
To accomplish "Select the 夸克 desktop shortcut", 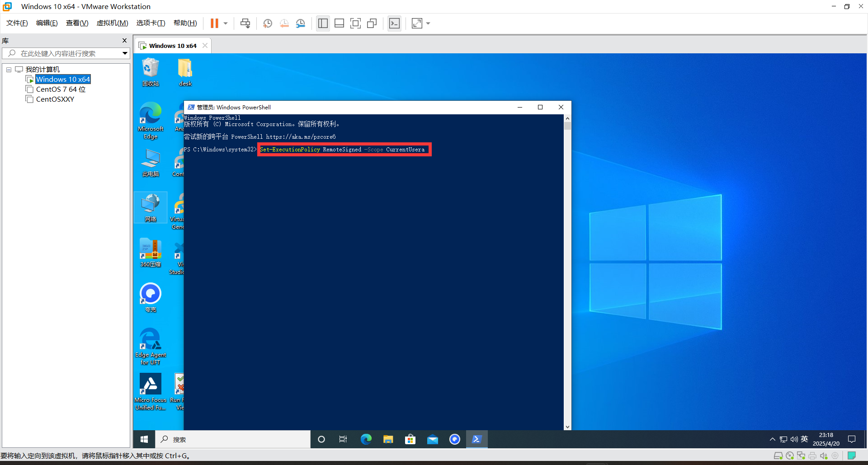I will (x=151, y=298).
